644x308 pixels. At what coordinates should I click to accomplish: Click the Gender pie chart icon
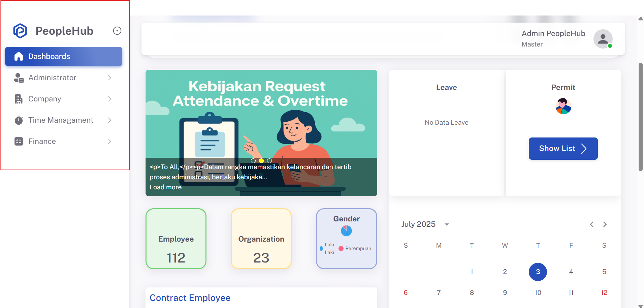[x=346, y=231]
